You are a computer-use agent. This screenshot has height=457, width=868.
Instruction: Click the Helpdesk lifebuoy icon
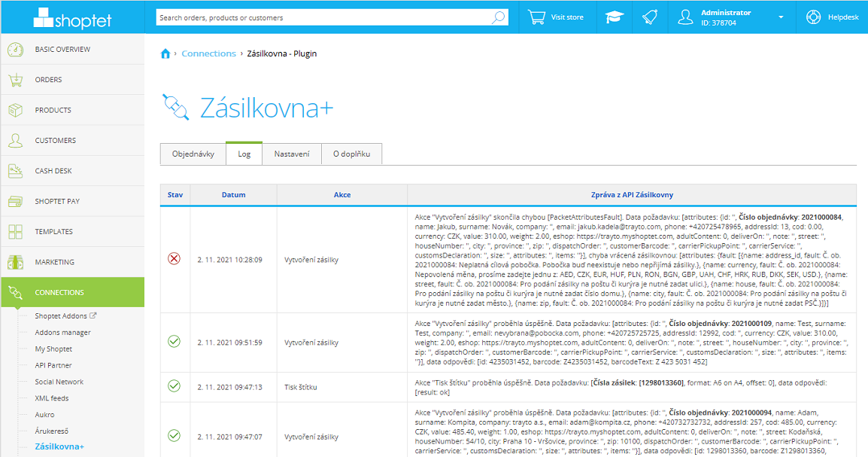pyautogui.click(x=813, y=17)
